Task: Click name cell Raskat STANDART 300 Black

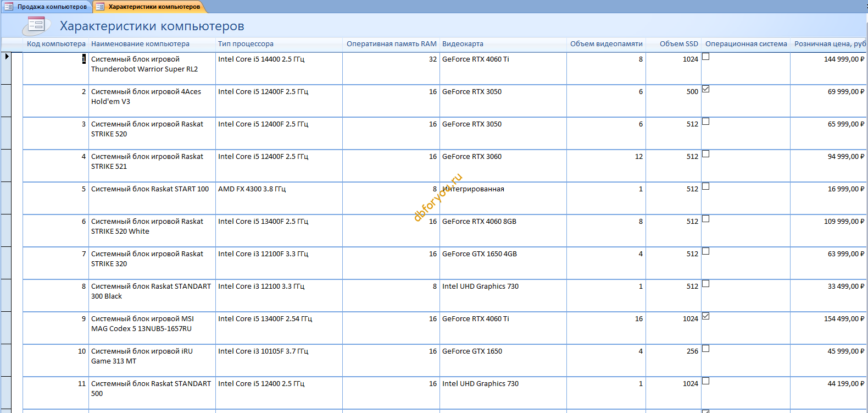Action: pos(152,295)
